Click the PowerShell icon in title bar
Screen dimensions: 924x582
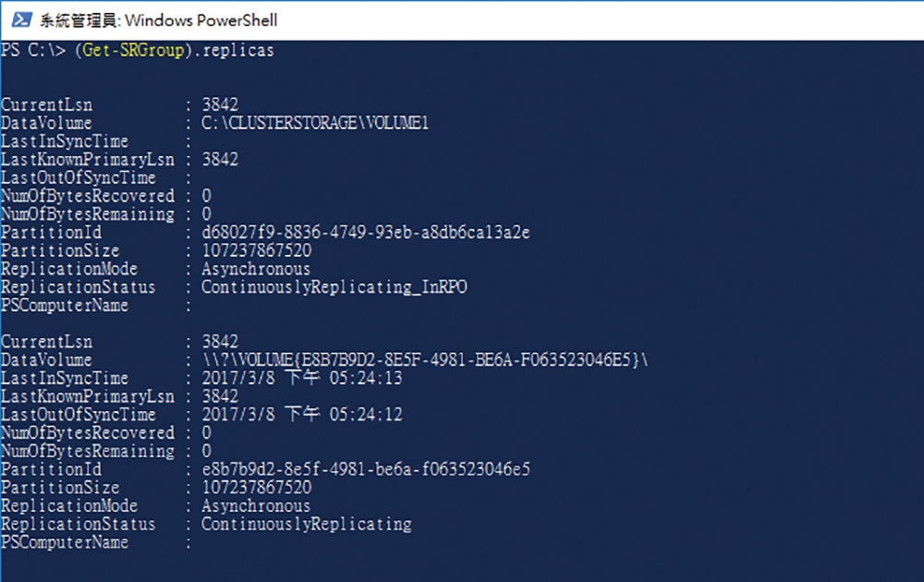(x=21, y=20)
